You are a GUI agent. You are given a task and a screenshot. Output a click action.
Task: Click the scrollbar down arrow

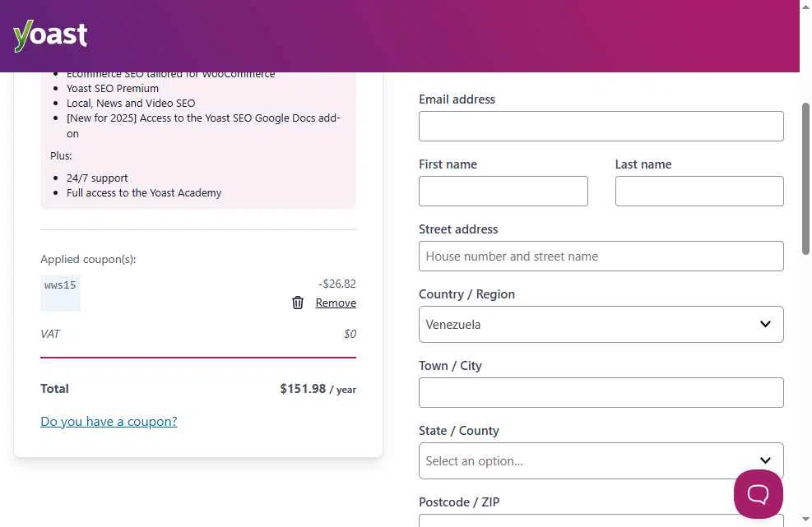[x=805, y=520]
